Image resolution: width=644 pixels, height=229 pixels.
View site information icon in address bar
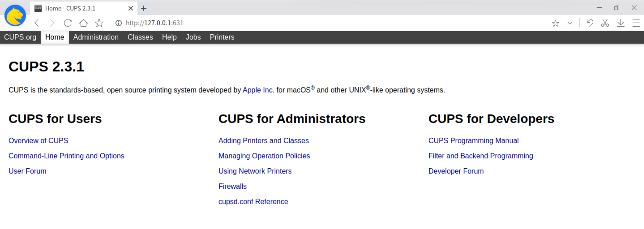click(119, 23)
